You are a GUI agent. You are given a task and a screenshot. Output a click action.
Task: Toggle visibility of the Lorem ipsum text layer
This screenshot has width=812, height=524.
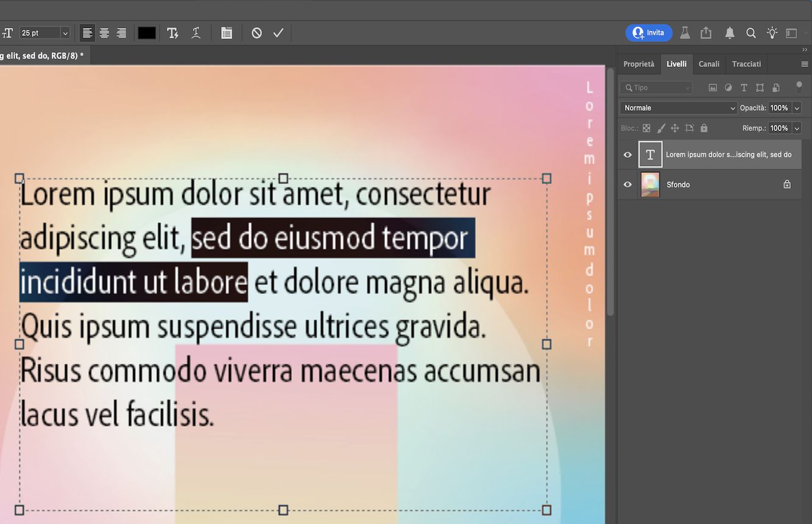[627, 154]
